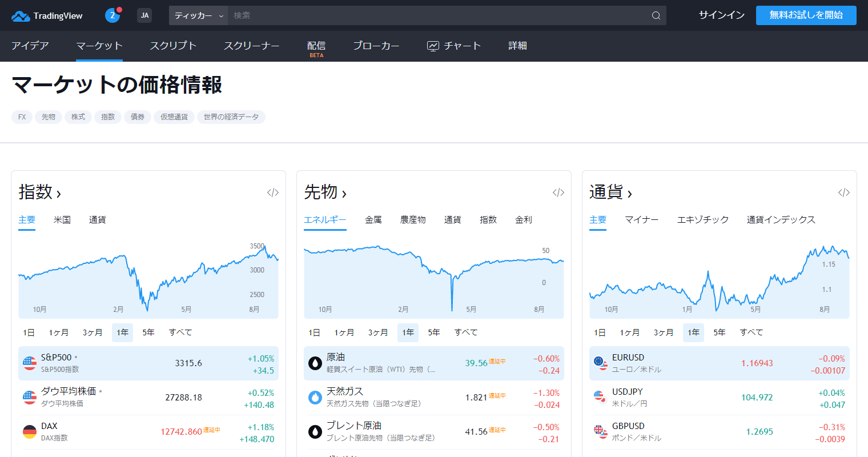
Task: Open the notifications badge showing 2
Action: coord(112,15)
